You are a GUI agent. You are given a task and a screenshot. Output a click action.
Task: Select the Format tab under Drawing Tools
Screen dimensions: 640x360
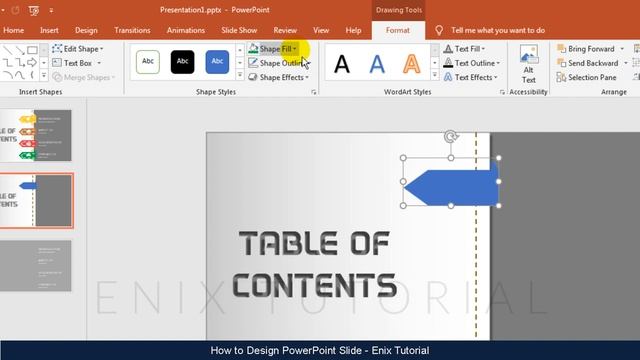click(398, 30)
